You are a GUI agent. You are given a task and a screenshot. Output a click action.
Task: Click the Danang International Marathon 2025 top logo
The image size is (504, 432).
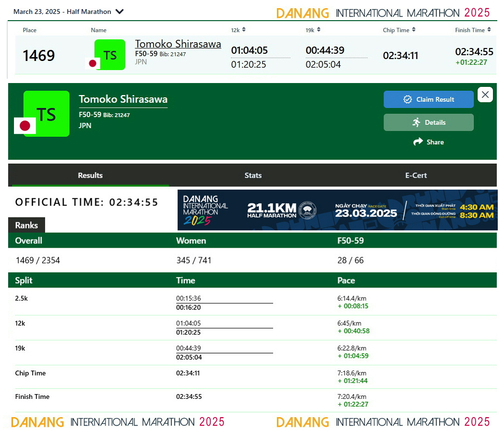pos(383,13)
